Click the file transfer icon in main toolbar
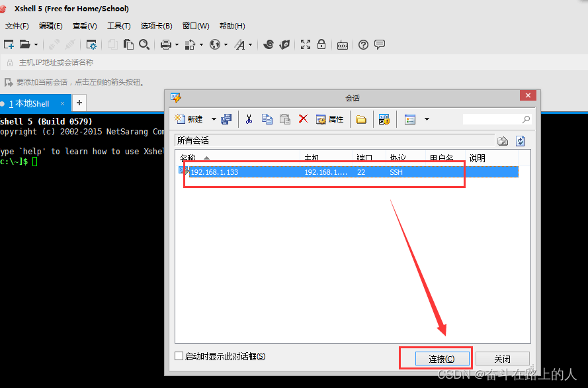The width and height of the screenshot is (588, 388). coord(190,44)
